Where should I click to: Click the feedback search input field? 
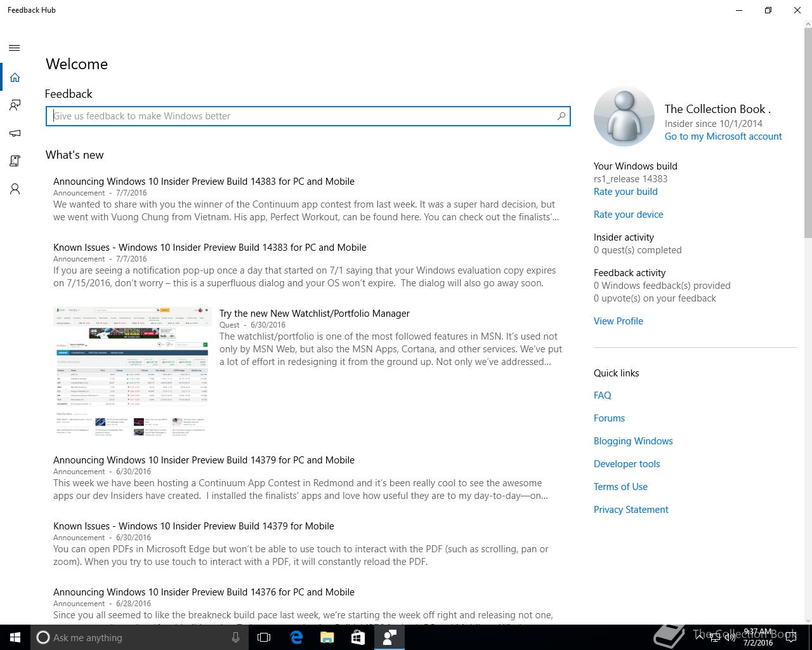pos(308,116)
